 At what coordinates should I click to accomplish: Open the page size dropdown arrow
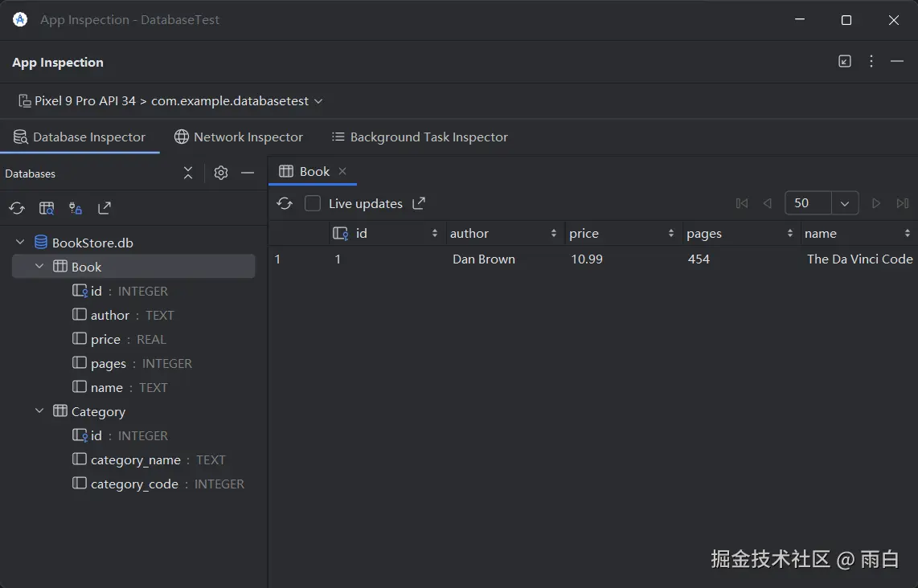point(845,203)
